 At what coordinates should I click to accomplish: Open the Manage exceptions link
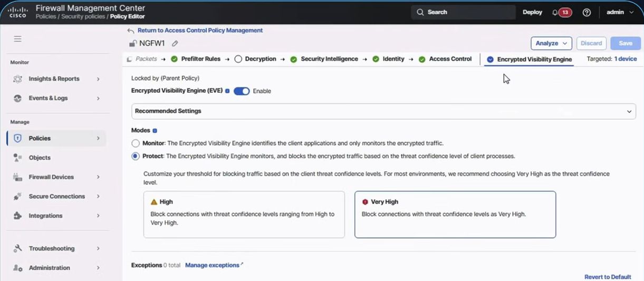coord(213,265)
